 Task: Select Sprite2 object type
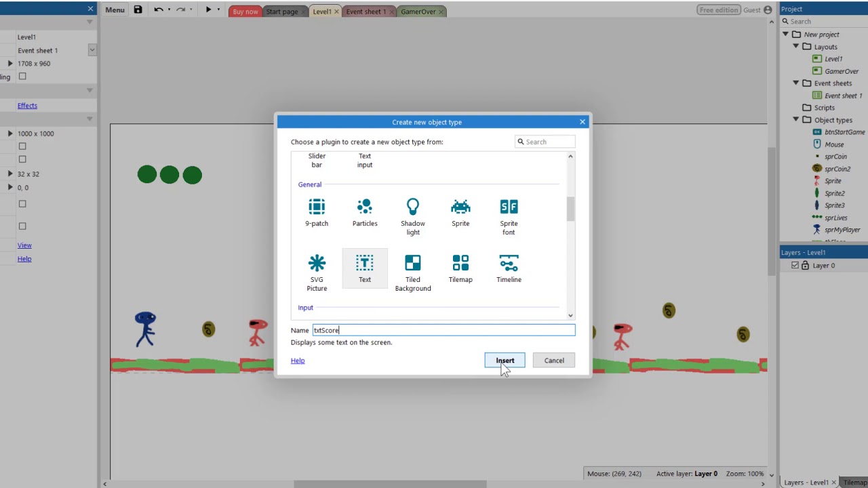click(834, 193)
